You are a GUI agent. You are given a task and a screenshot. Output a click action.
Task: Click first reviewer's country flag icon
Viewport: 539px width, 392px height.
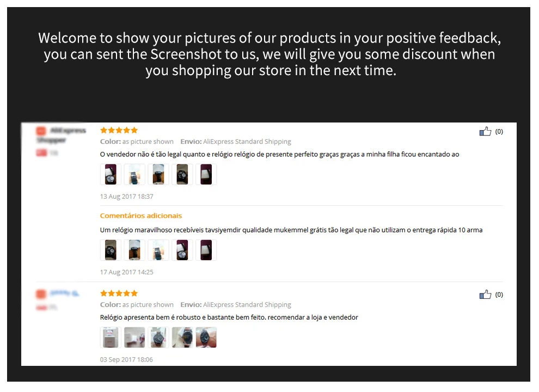click(41, 152)
